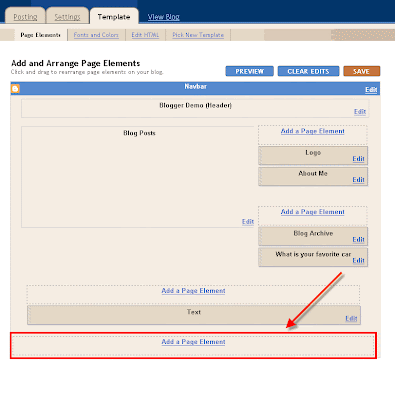
Task: Open the Edit HTML sub-tab
Action: click(145, 35)
